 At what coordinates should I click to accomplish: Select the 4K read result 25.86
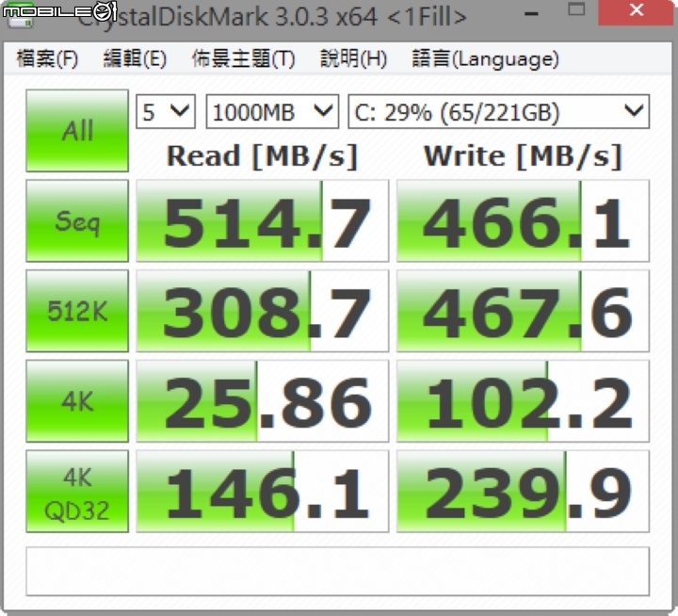(x=263, y=401)
